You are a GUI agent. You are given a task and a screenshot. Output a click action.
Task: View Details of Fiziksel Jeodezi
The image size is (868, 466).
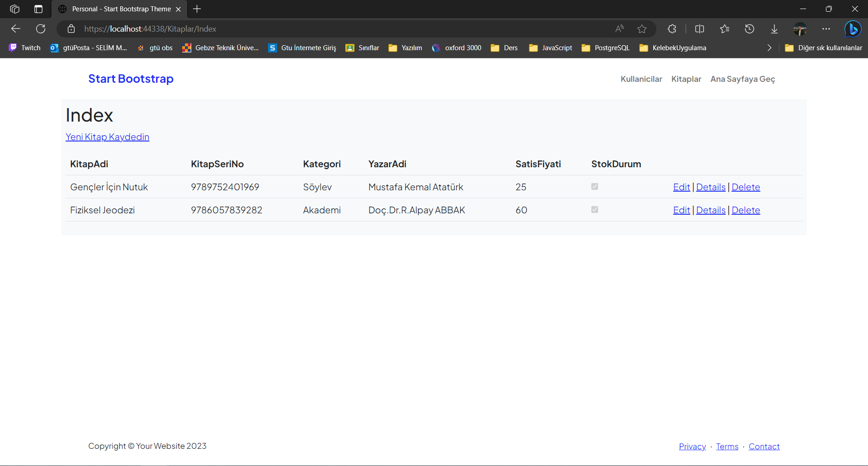(711, 210)
